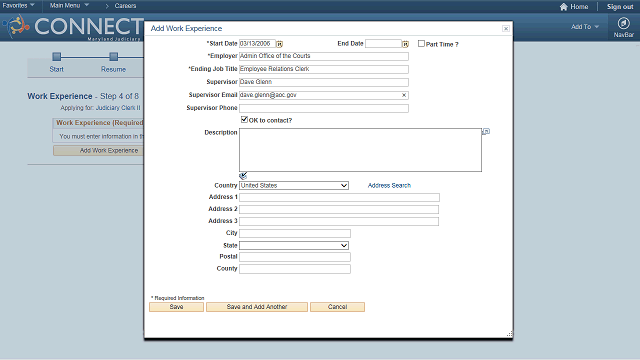Screen dimensions: 640x360
Task: Select the Resume step marker
Action: pyautogui.click(x=113, y=56)
